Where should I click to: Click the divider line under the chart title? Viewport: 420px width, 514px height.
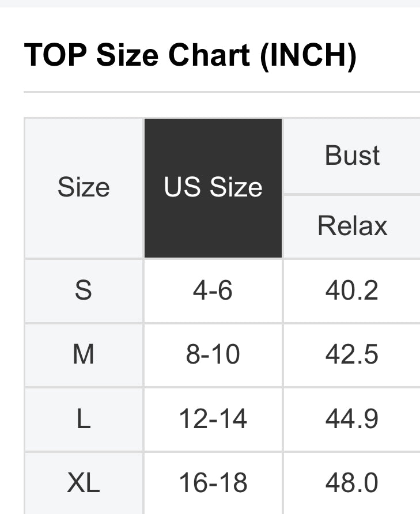(x=222, y=92)
